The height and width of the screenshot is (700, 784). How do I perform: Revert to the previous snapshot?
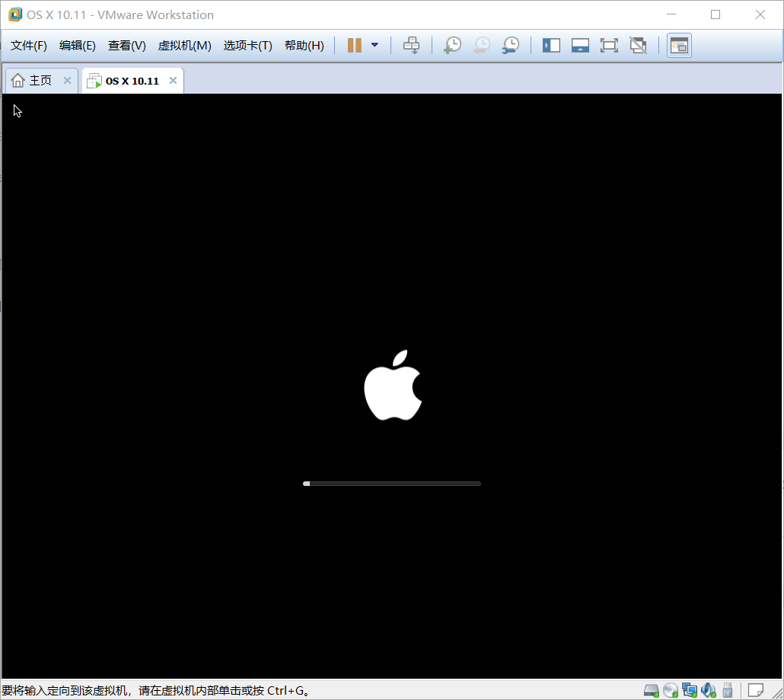tap(482, 46)
